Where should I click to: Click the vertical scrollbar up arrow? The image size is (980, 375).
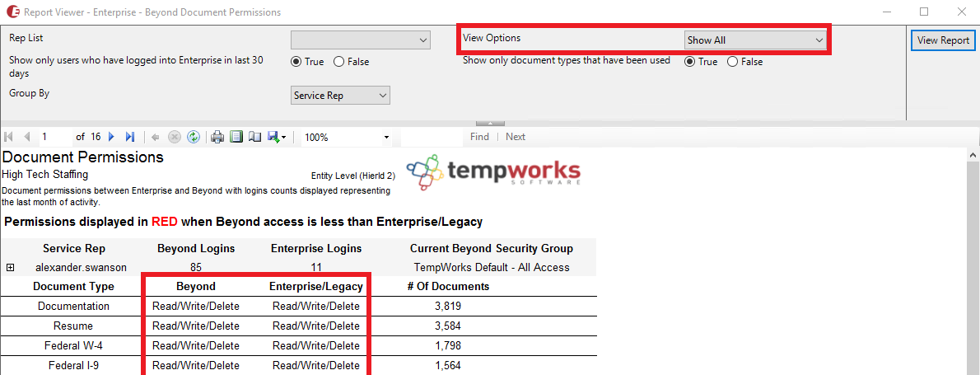point(973,154)
